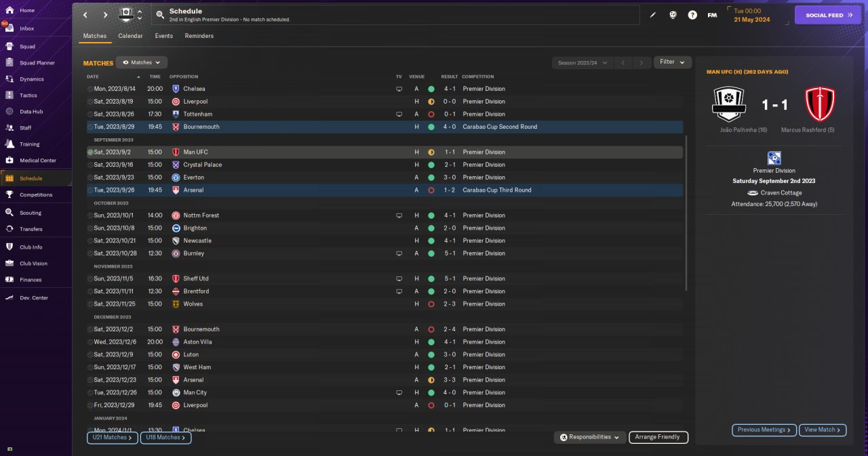Click the pencil edit icon in the top bar
The height and width of the screenshot is (456, 868).
(x=653, y=15)
